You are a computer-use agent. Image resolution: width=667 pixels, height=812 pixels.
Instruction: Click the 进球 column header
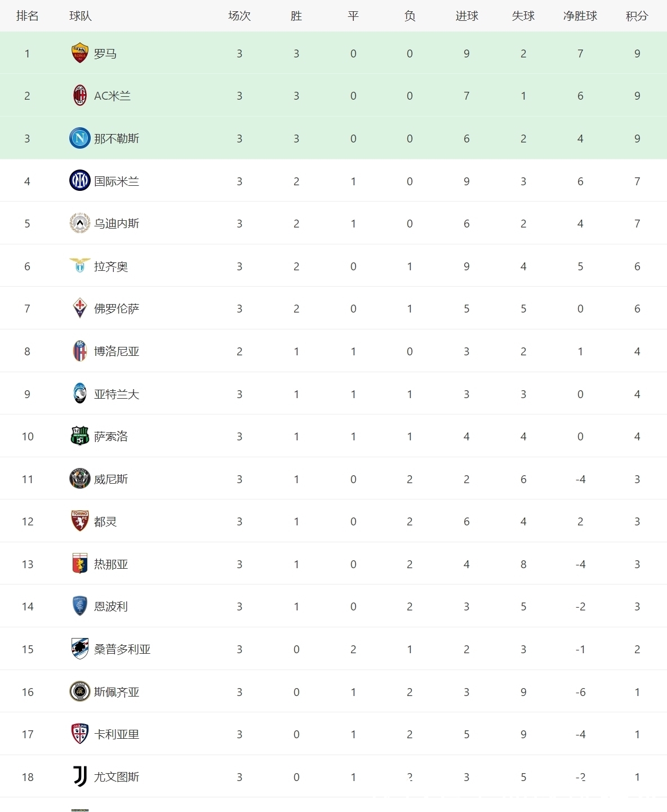click(466, 16)
